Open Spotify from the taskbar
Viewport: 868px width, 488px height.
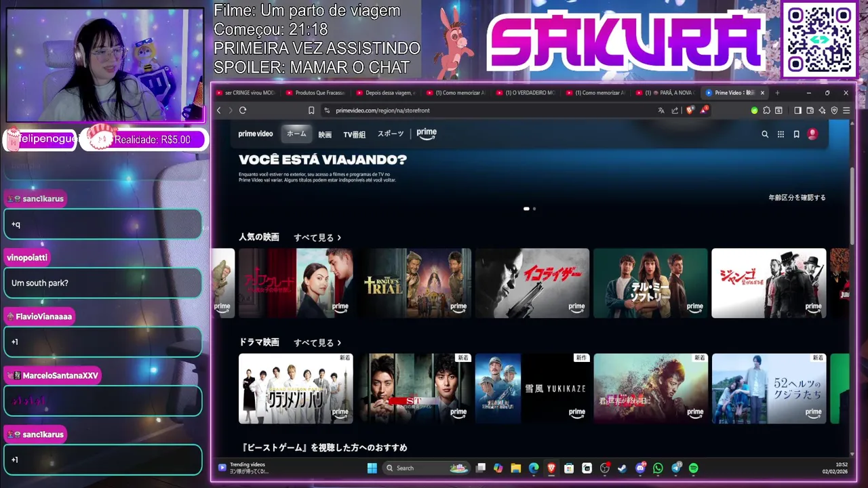pyautogui.click(x=694, y=468)
